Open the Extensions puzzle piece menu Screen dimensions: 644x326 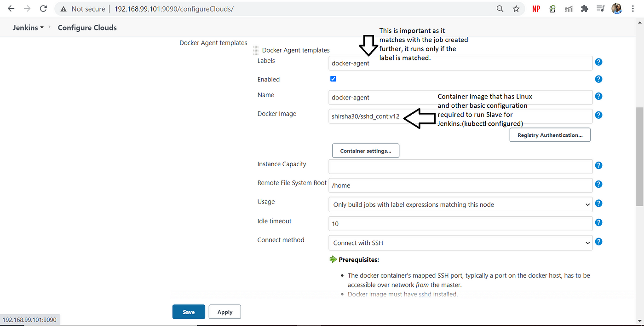(585, 9)
